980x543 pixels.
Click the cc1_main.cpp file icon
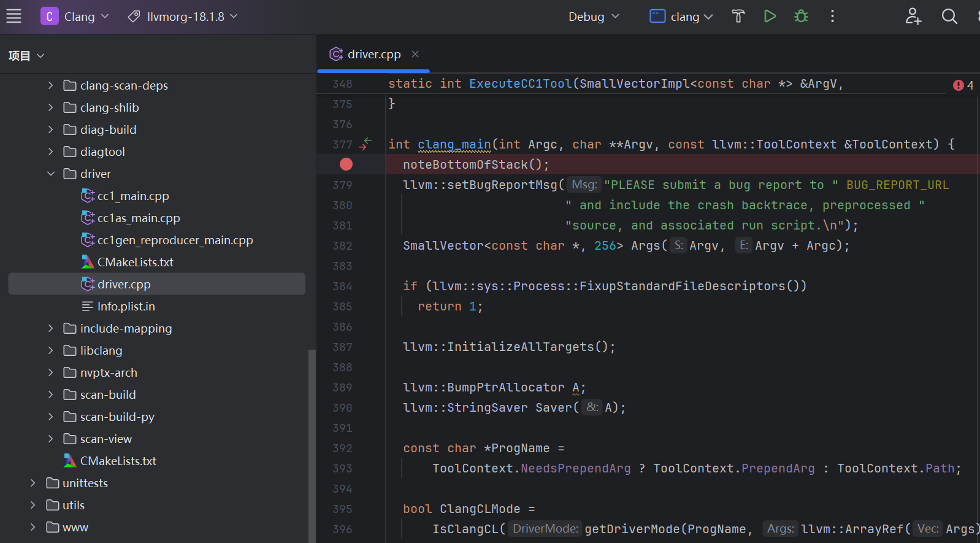point(88,196)
